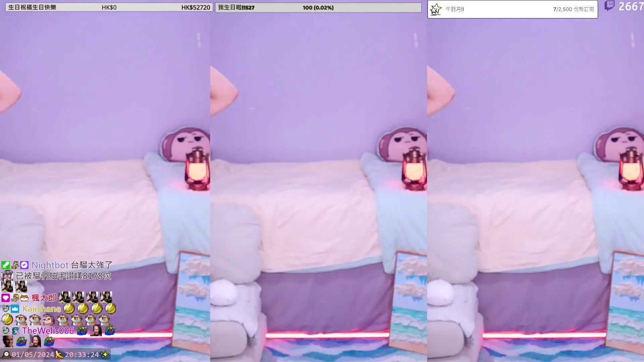Screen dimensions: 644x362
Task: Click the 生日祝福生日快樂 donation goal bar
Action: (109, 7)
